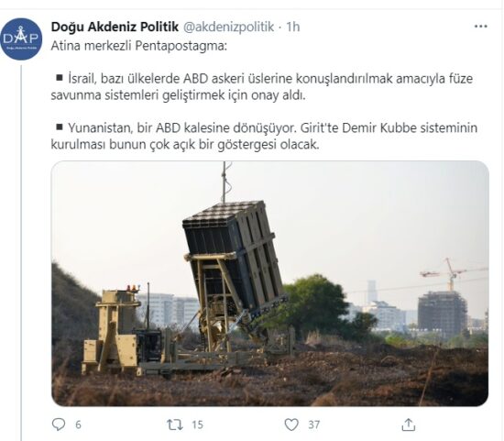This screenshot has width=504, height=441.
Task: Retweet this post using the retweet icon
Action: click(175, 424)
